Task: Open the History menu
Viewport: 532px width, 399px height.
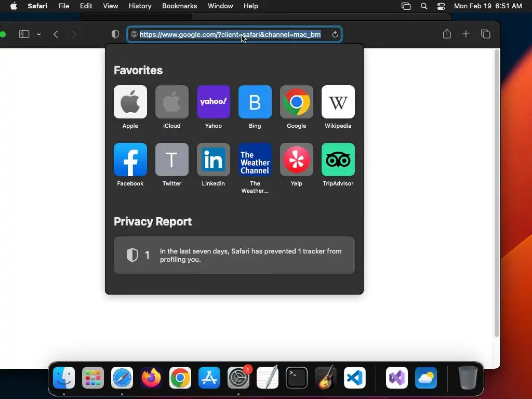Action: 140,6
